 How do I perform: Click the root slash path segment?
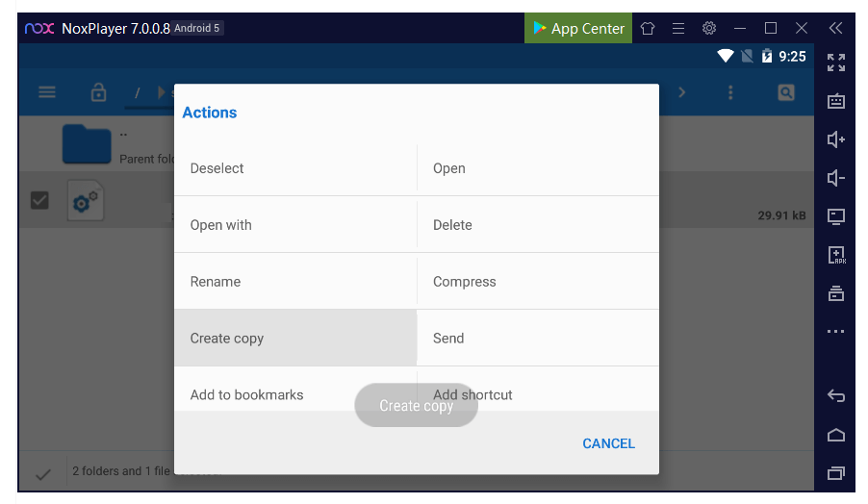coord(138,92)
